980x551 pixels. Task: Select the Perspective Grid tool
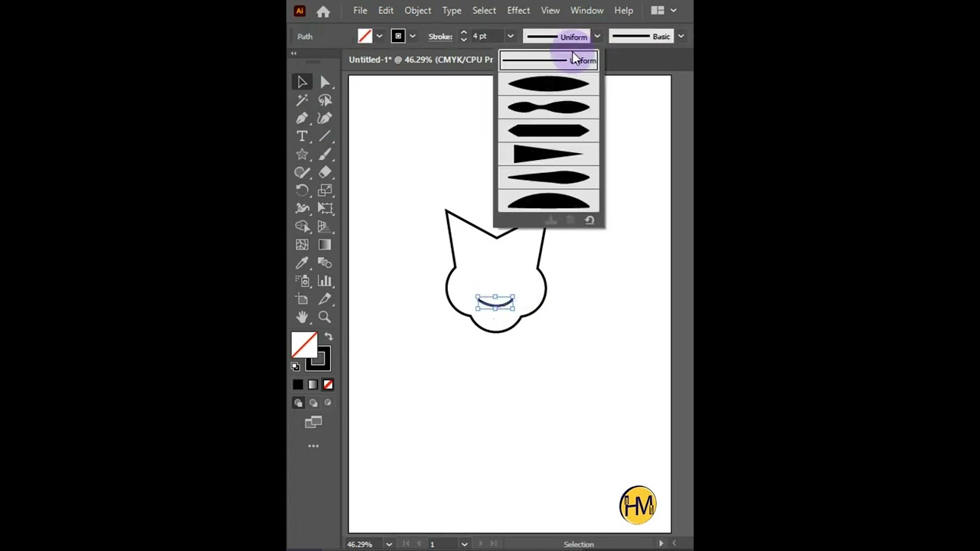(x=325, y=227)
